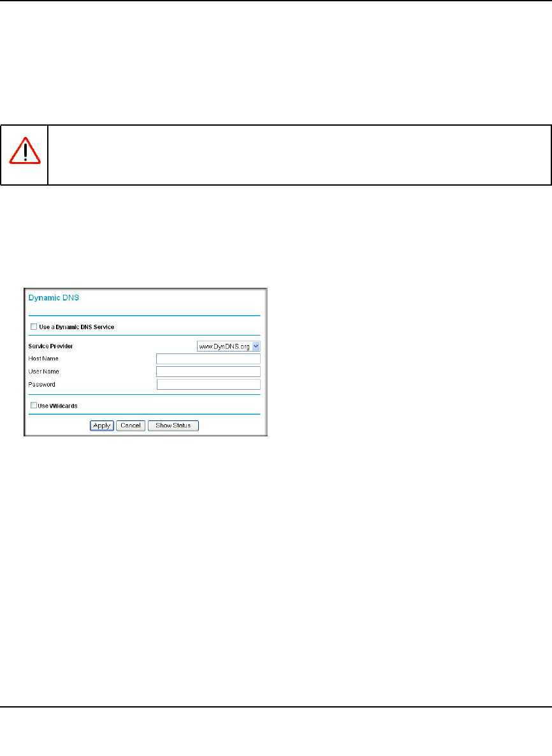
Task: Click the Use Wildcards label text
Action: point(58,406)
